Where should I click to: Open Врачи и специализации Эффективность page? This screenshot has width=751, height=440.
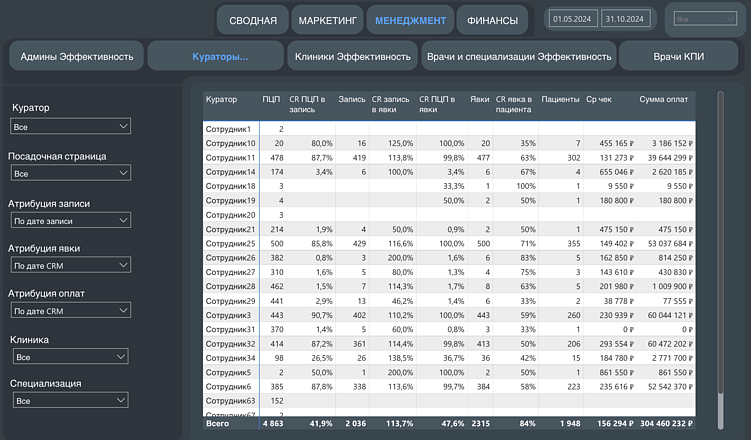tap(518, 56)
